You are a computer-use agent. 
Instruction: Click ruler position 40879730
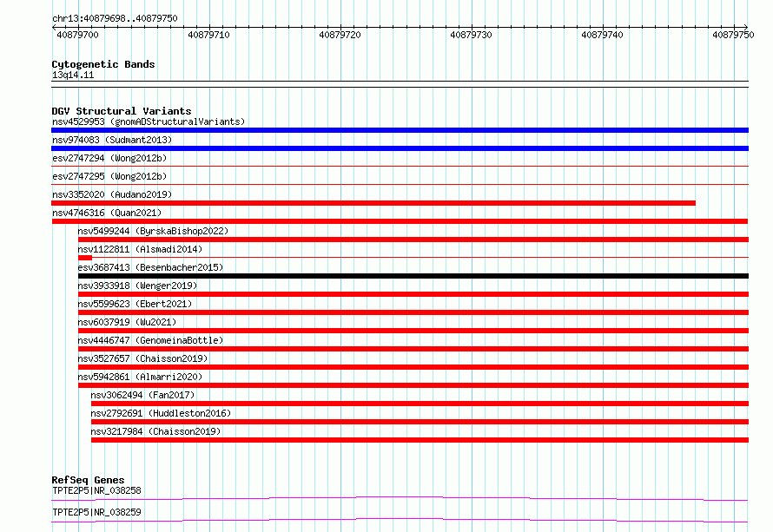471,35
